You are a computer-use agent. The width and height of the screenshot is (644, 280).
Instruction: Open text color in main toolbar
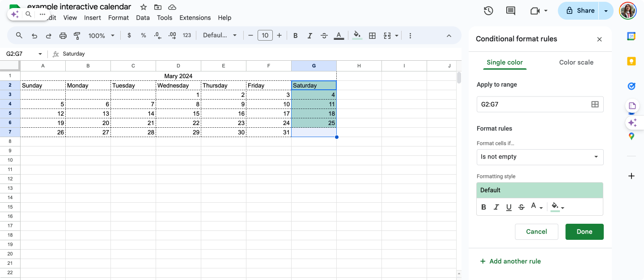[339, 35]
